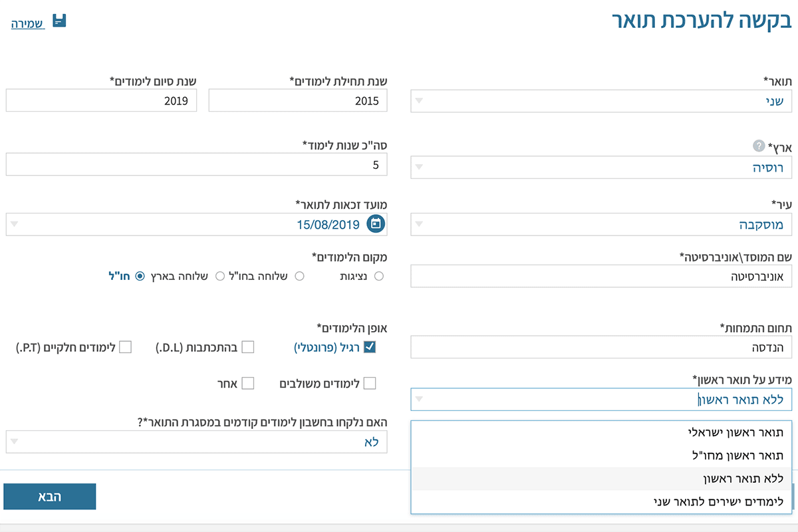Viewport: 798px width, 532px height.
Task: Uncheck the רגיל (פרונטלי) checkbox
Action: tap(370, 346)
